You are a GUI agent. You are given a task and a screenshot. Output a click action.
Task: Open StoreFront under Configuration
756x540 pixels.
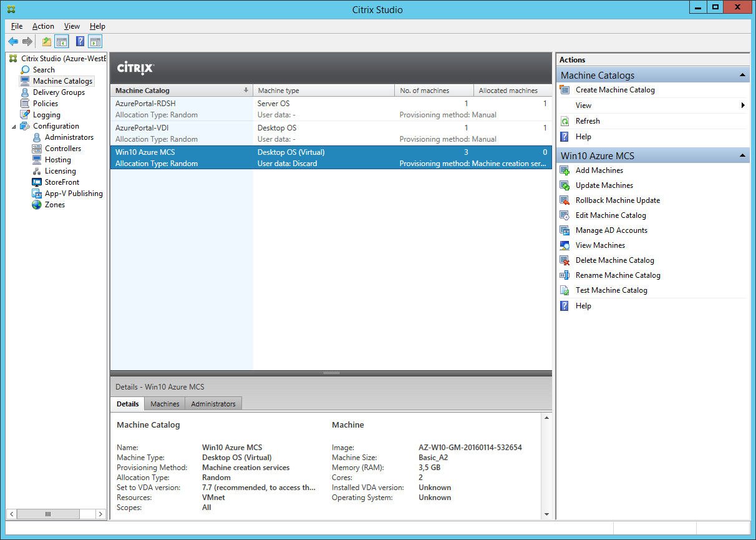click(62, 182)
